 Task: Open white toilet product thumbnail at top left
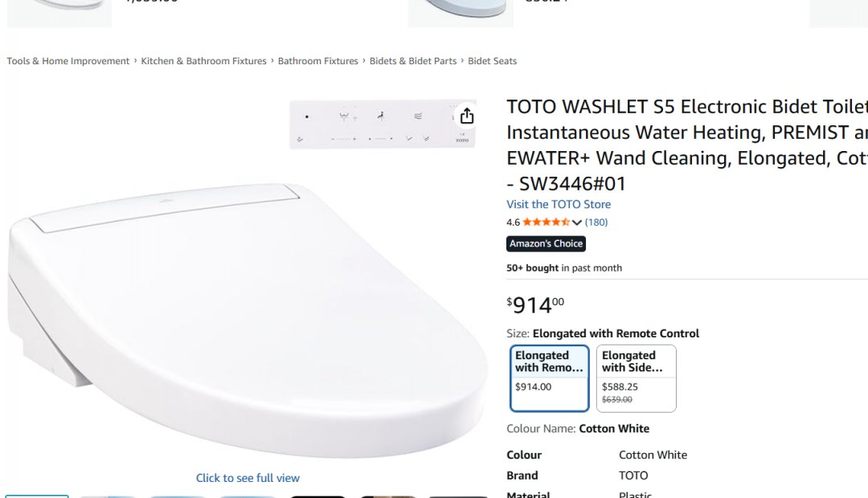(x=59, y=12)
